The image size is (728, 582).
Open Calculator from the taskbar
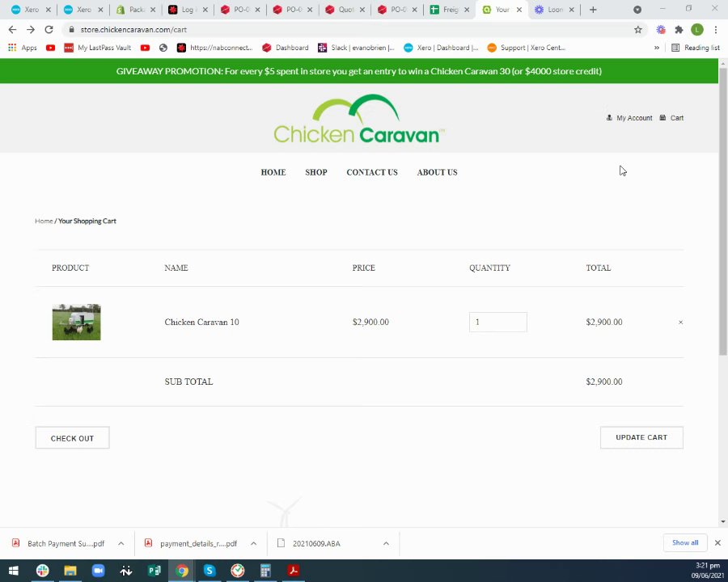point(265,571)
